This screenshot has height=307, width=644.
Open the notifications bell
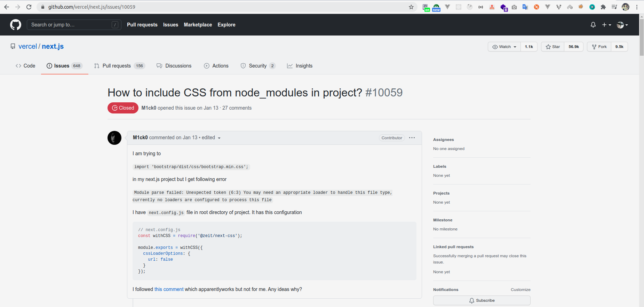pyautogui.click(x=593, y=25)
